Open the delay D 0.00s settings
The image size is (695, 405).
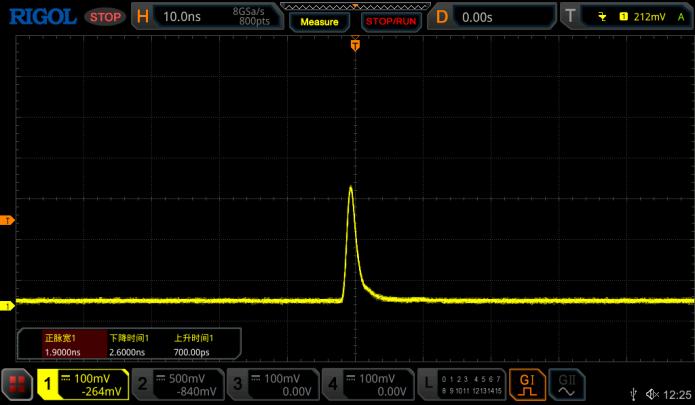[x=492, y=16]
